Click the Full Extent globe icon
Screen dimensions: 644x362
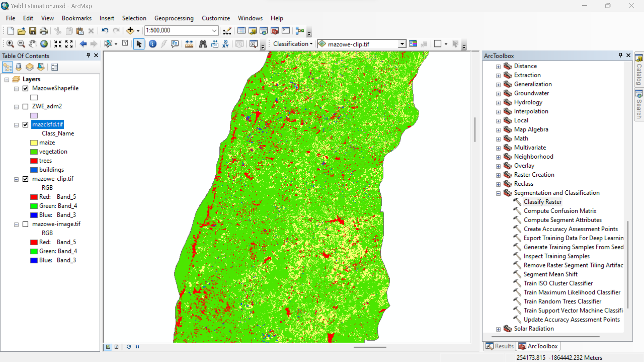44,44
